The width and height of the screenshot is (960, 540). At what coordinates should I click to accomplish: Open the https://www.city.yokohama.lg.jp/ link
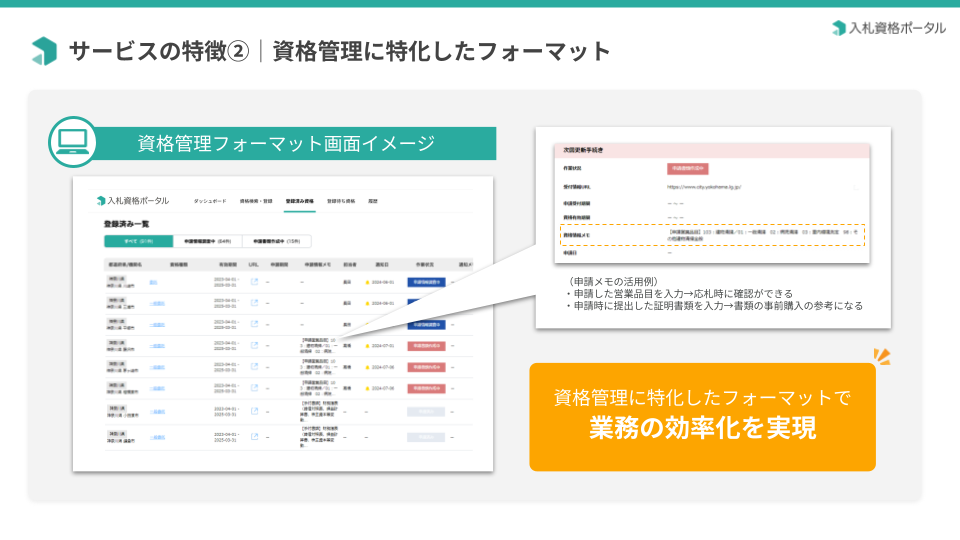tap(704, 187)
